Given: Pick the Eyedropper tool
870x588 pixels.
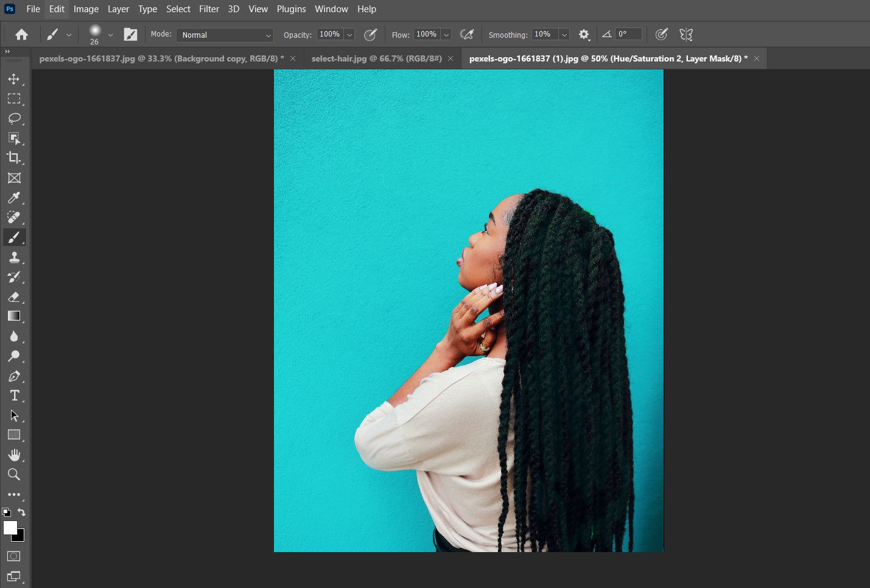Looking at the screenshot, I should 15,197.
